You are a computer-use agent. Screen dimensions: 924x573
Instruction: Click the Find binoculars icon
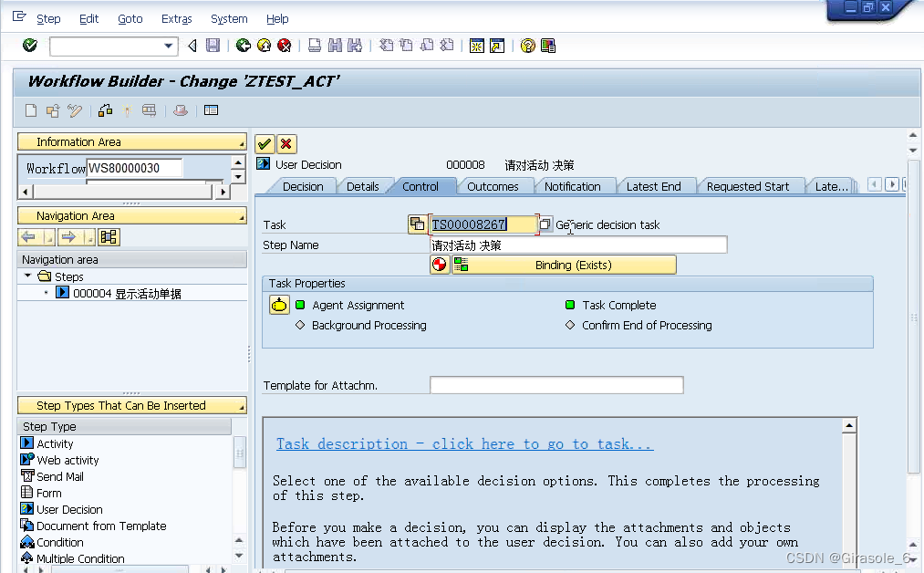(335, 46)
